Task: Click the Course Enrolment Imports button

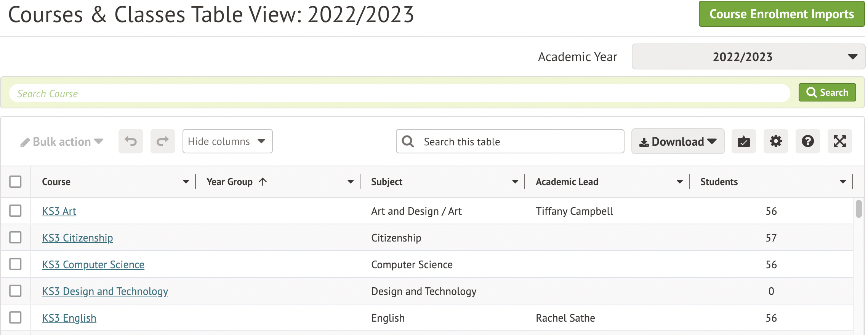Action: point(781,14)
